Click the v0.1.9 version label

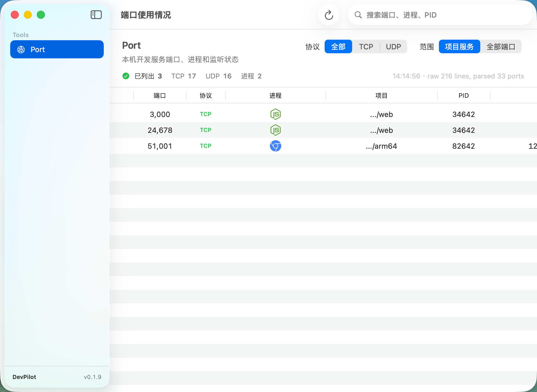pyautogui.click(x=92, y=377)
